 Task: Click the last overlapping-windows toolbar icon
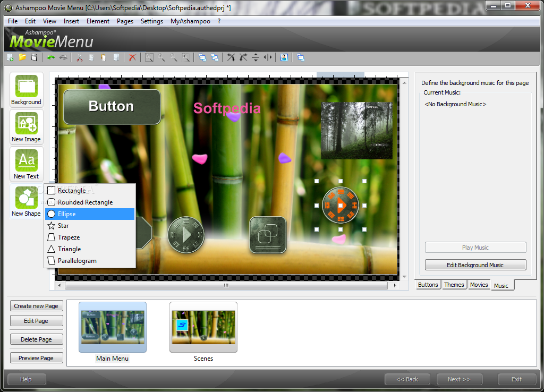click(x=301, y=57)
